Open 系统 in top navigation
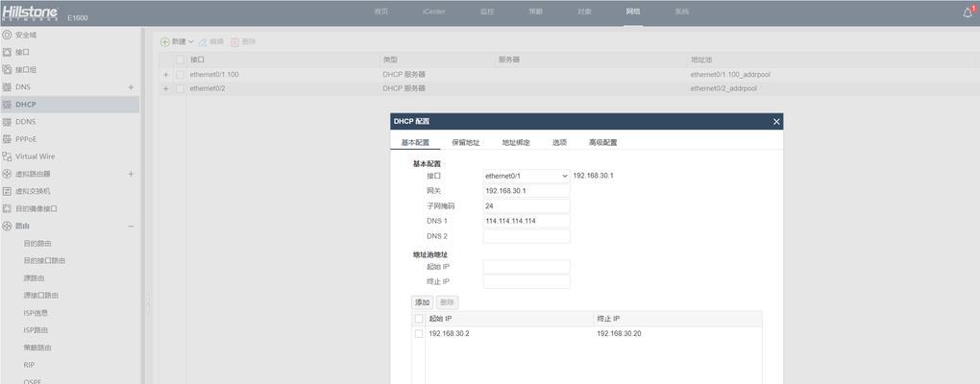 pyautogui.click(x=682, y=12)
